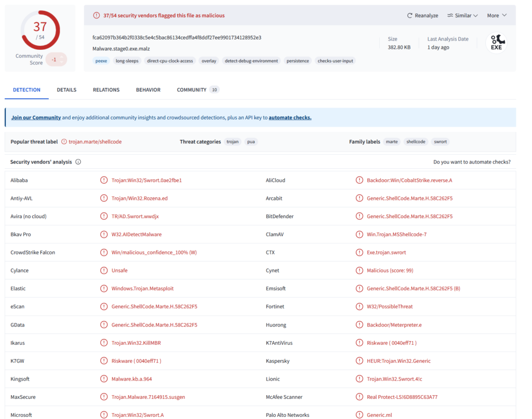The height and width of the screenshot is (419, 532).
Task: Click the community score -1 vote control
Action: tap(56, 60)
